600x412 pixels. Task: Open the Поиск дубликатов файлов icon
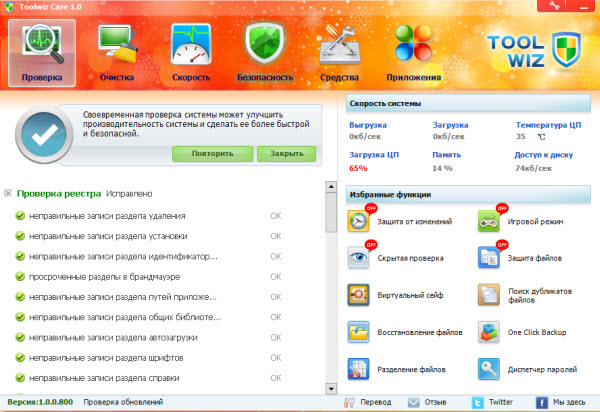[x=489, y=295]
